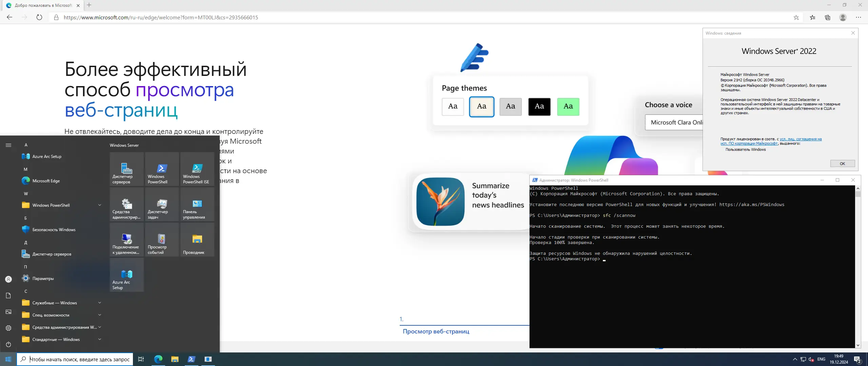The width and height of the screenshot is (868, 366).
Task: Open the Task Manager tile
Action: pyautogui.click(x=162, y=204)
